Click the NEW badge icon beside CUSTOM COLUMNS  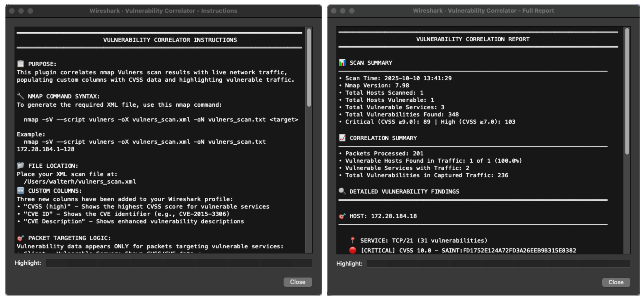tap(21, 190)
